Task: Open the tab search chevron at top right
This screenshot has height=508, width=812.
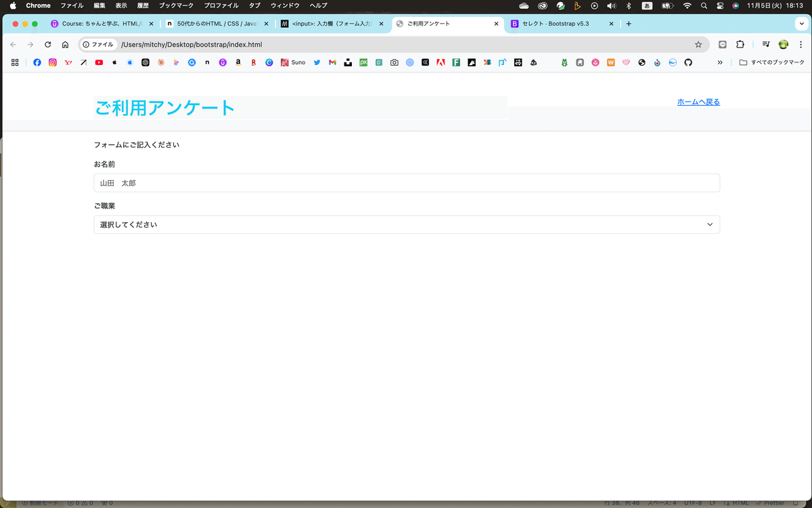Action: 801,22
